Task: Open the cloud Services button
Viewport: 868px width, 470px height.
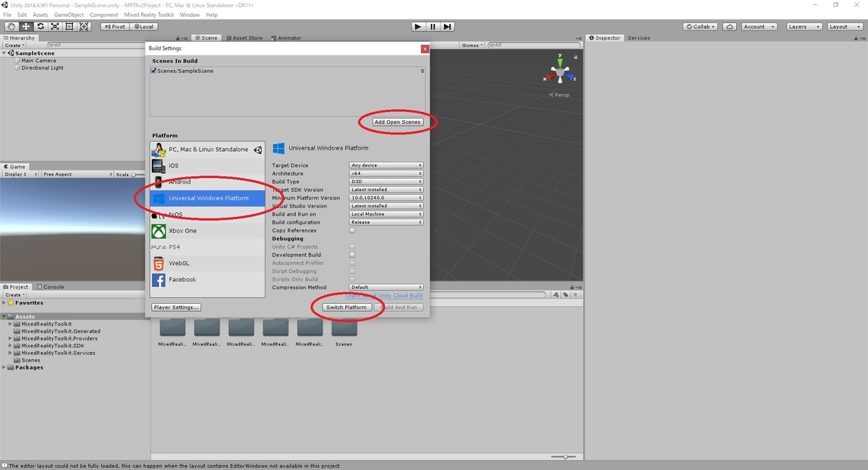Action: coord(730,27)
